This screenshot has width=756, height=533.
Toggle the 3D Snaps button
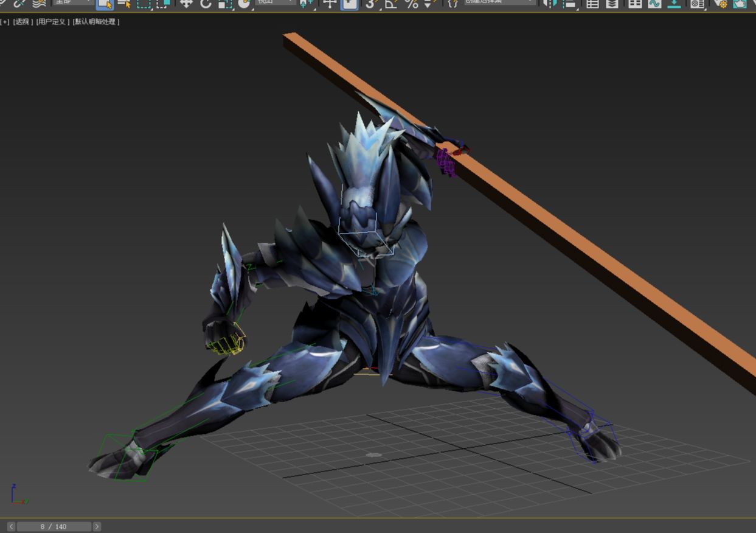click(372, 4)
